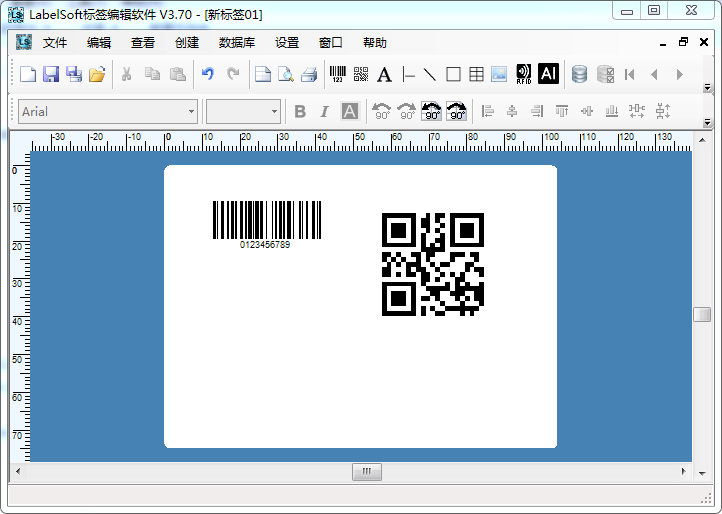The image size is (722, 514).
Task: Open the 窗口 menu
Action: click(x=331, y=43)
